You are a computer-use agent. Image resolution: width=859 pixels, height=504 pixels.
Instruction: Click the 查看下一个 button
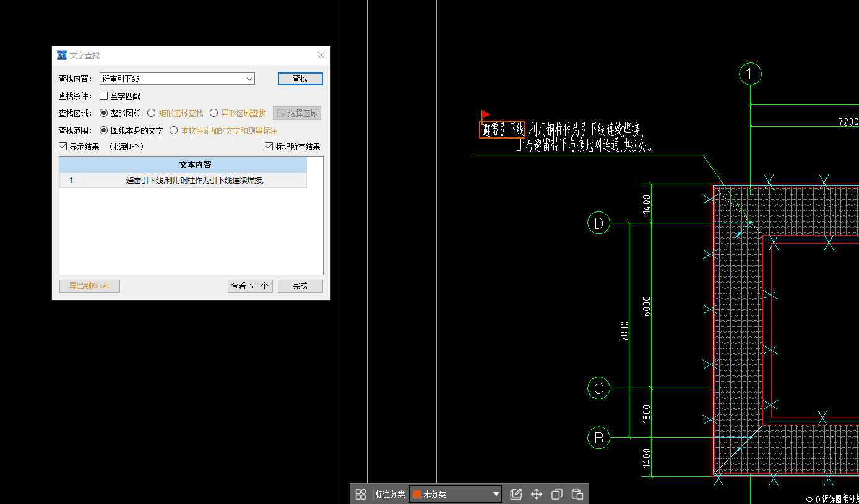click(x=250, y=286)
